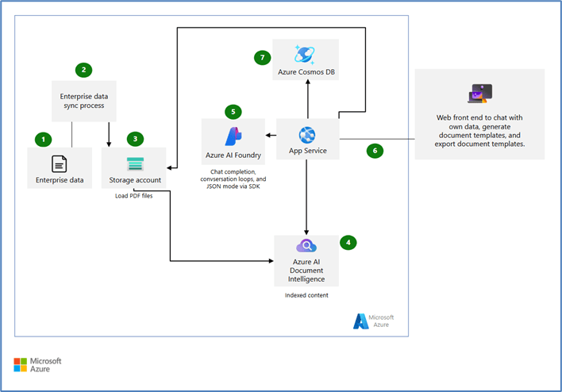Select the Storage account icon
Viewport: 562px width, 392px height.
pyautogui.click(x=134, y=163)
